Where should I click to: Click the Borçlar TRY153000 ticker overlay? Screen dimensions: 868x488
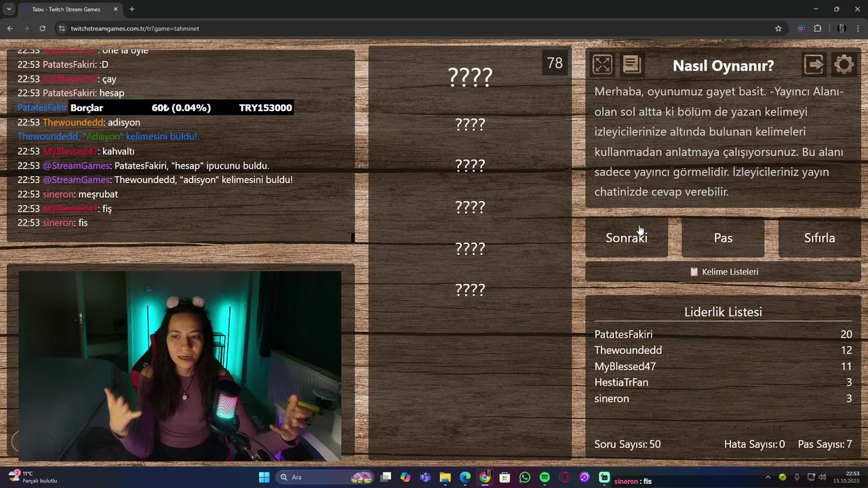[182, 108]
